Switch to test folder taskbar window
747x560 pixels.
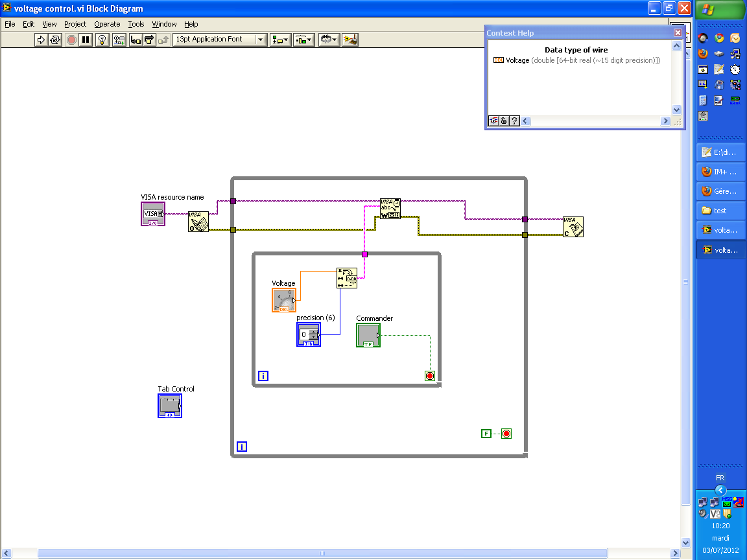(720, 211)
